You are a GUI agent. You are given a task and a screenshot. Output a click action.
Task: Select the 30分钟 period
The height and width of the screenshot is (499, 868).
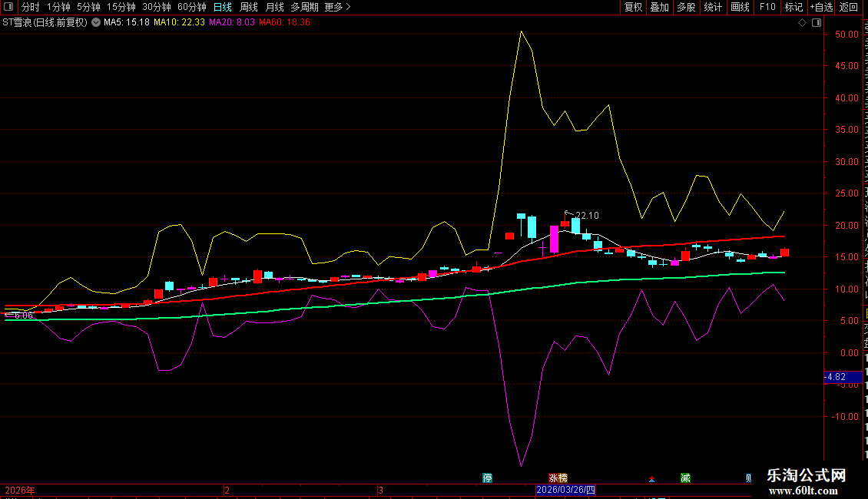(157, 7)
